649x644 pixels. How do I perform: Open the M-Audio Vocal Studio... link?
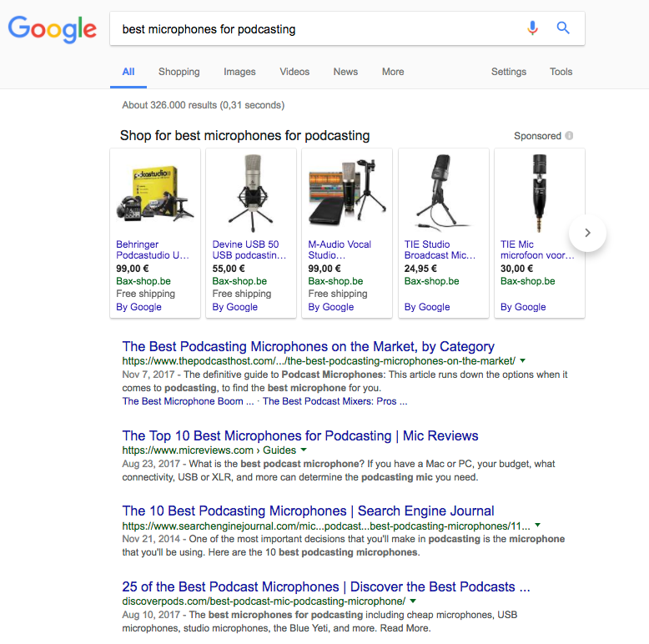(340, 249)
